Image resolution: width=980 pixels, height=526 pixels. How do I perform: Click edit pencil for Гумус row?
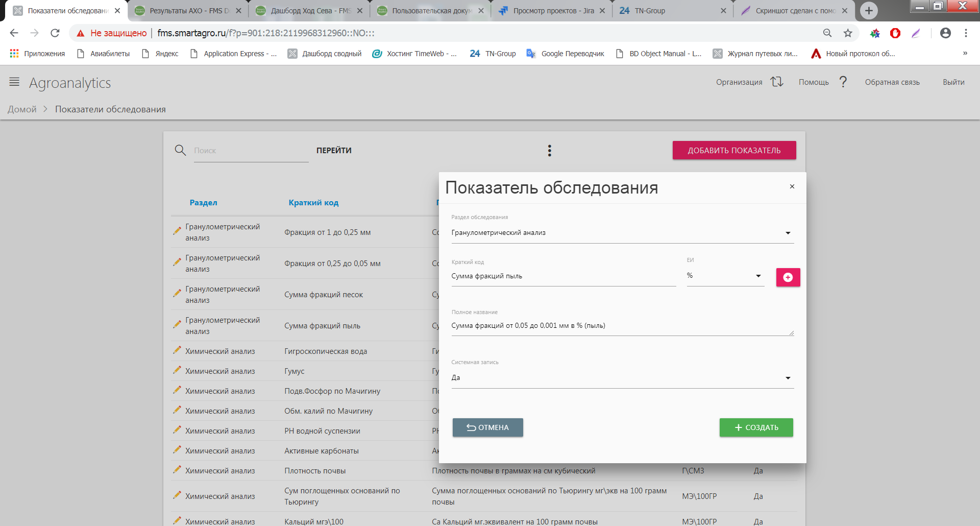(x=177, y=370)
